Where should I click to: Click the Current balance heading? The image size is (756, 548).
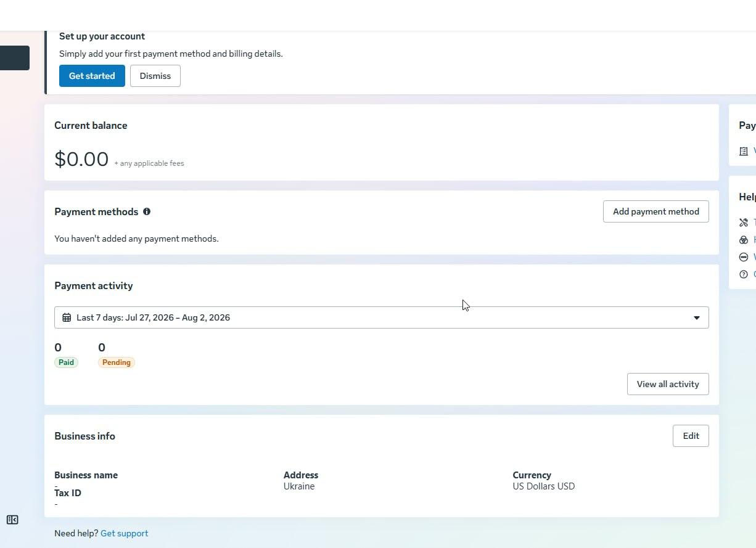[x=91, y=125]
